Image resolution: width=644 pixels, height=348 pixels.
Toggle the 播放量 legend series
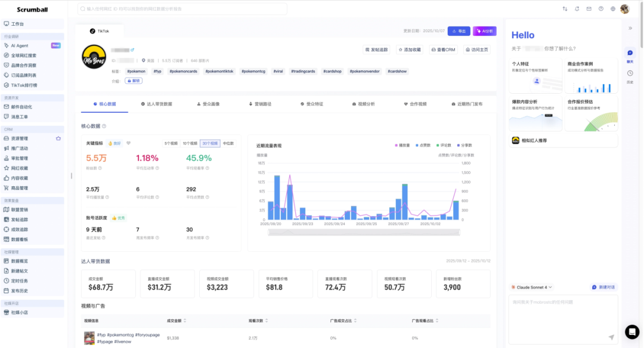point(403,146)
